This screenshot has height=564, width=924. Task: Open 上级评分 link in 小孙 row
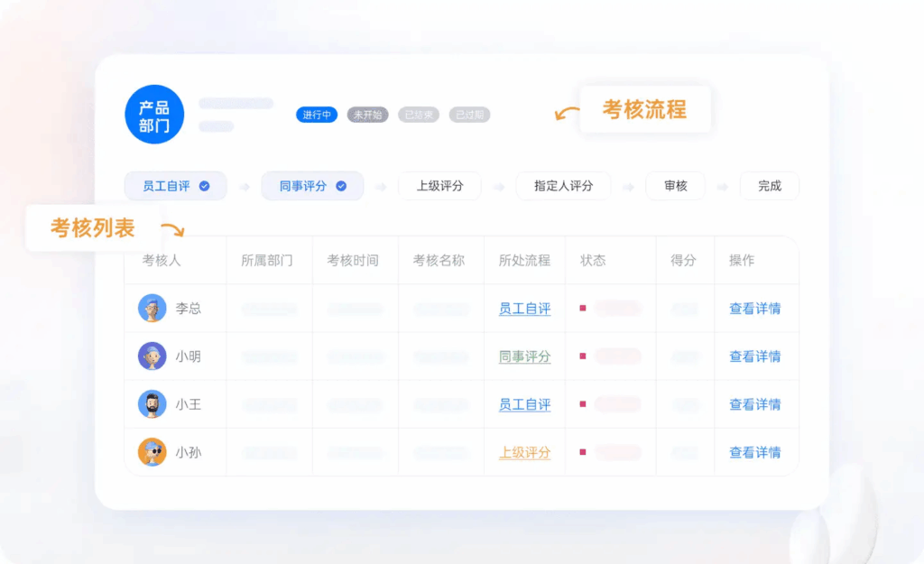click(524, 453)
